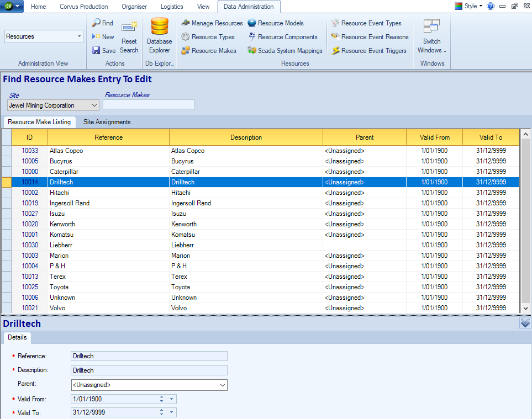532x419 pixels.
Task: Select the Komatsu reference cell
Action: tap(109, 235)
